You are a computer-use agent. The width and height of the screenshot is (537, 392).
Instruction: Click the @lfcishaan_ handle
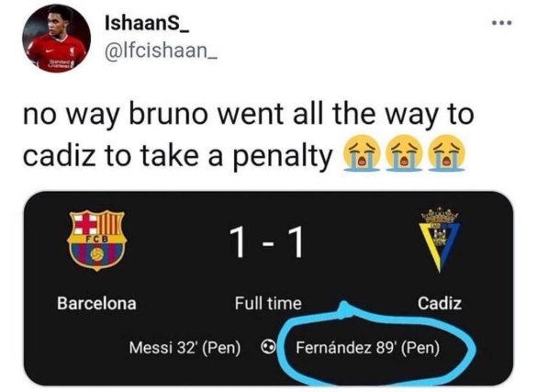click(162, 51)
